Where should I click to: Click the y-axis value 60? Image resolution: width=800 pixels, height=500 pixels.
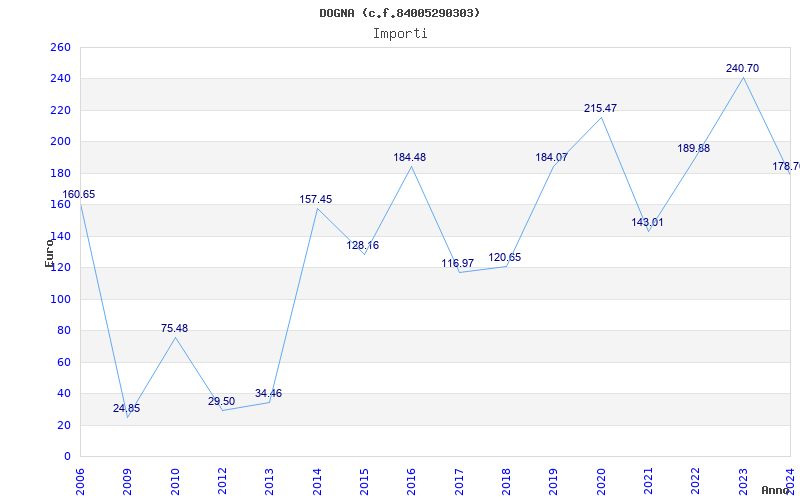pyautogui.click(x=63, y=362)
